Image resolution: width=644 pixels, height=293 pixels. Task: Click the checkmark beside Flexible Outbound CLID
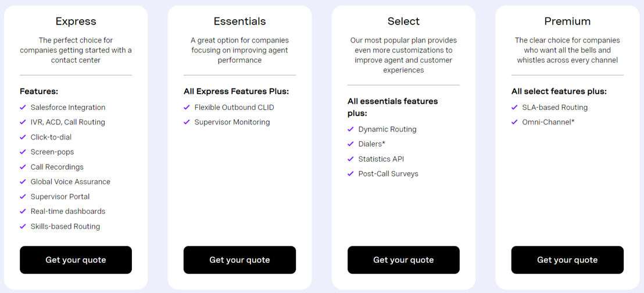[187, 107]
